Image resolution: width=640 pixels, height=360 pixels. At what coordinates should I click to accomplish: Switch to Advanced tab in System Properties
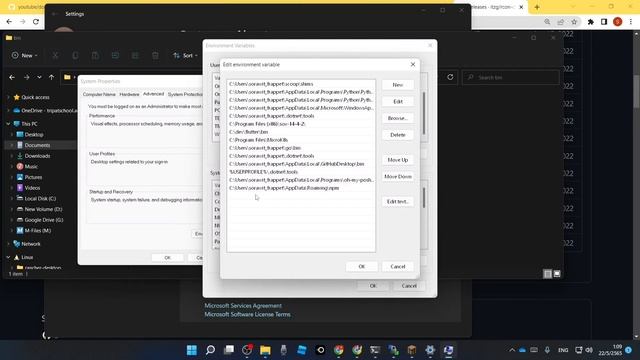click(x=153, y=94)
